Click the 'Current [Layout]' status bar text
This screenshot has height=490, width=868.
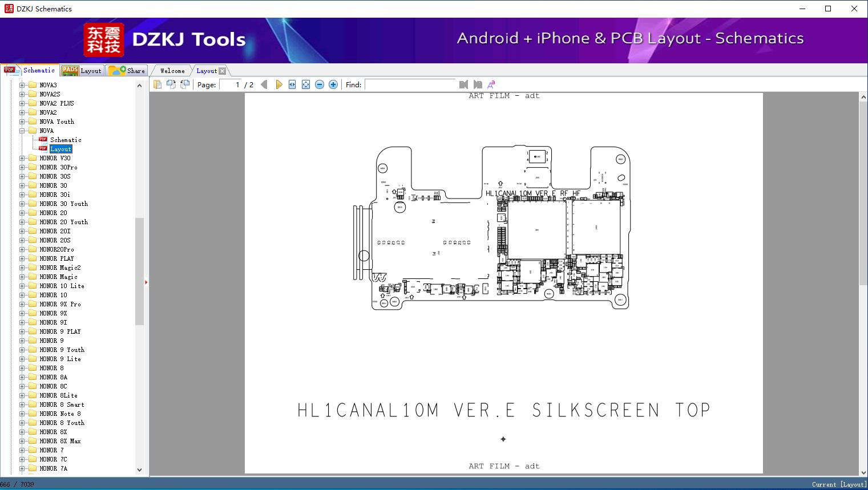[x=838, y=484]
